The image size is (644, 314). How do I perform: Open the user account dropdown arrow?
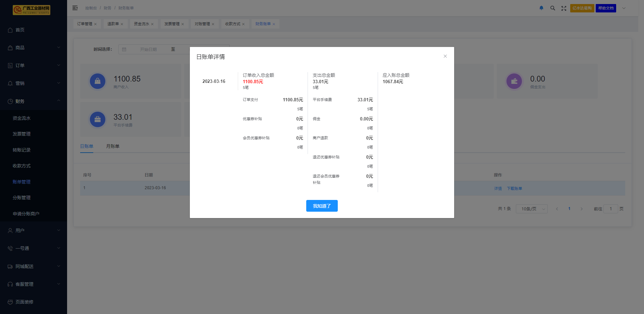coord(624,8)
